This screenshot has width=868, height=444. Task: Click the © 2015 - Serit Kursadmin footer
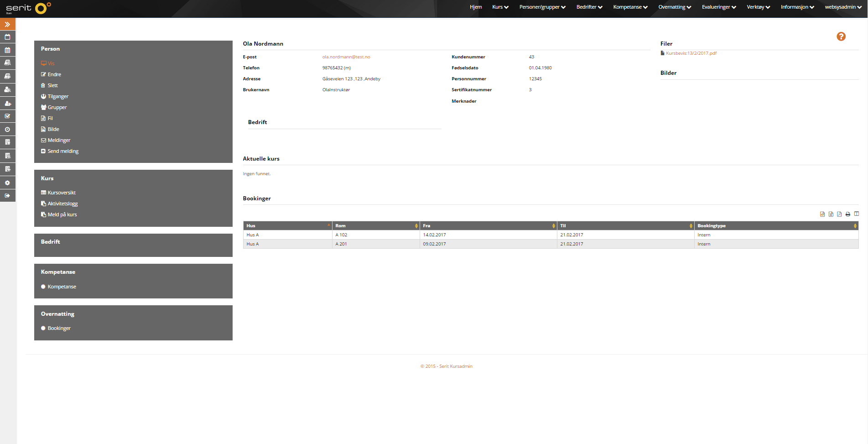click(x=447, y=366)
